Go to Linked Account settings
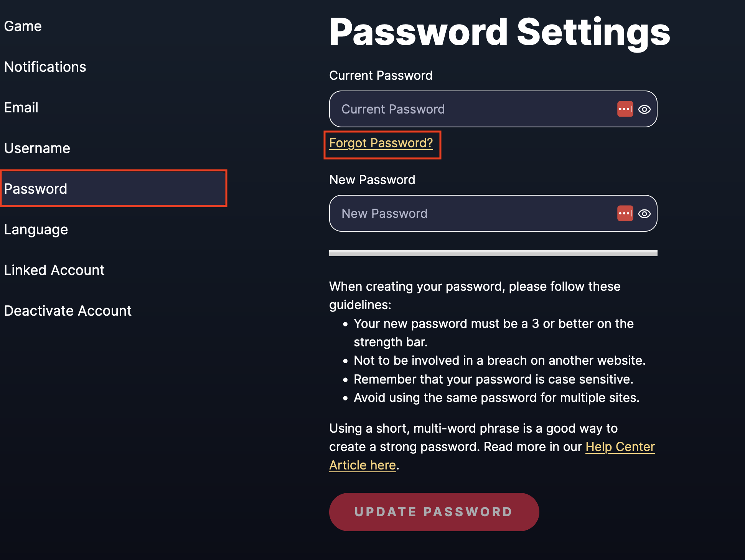Image resolution: width=745 pixels, height=560 pixels. (54, 270)
